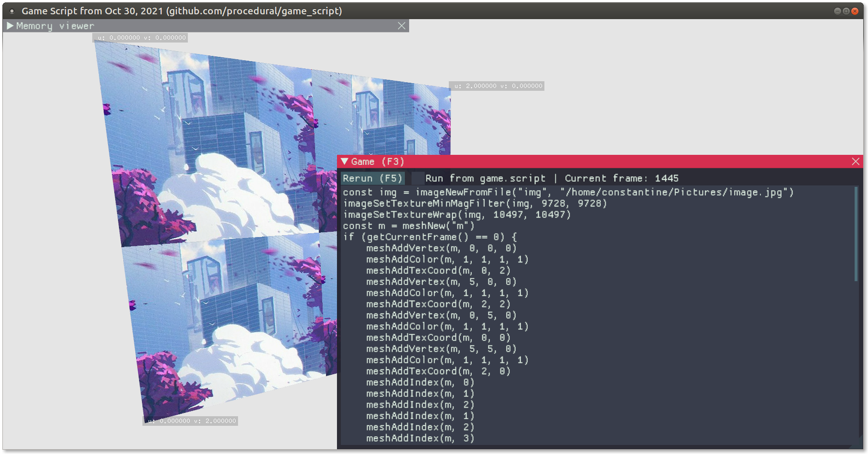Click the 'const m = meshNew("m")' line
868x454 pixels.
click(409, 226)
